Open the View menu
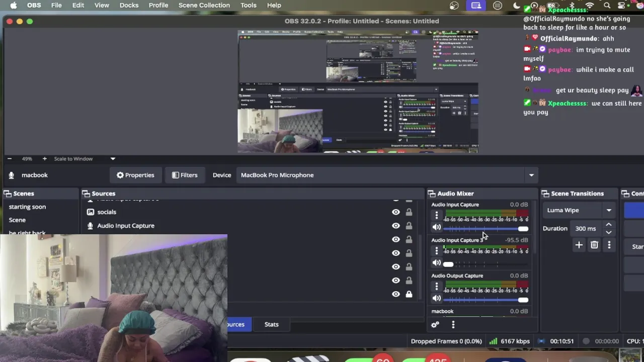The height and width of the screenshot is (362, 644). pos(102,5)
